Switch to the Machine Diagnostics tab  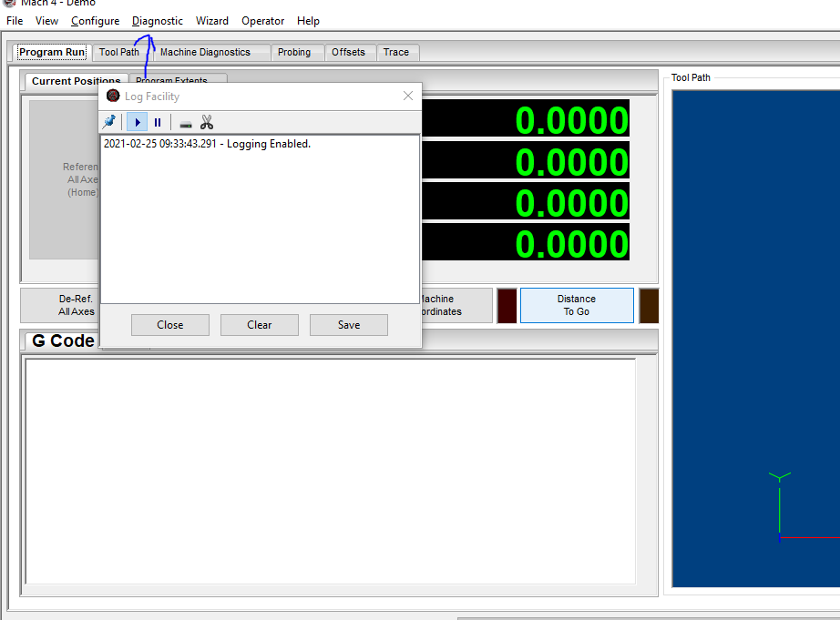[205, 53]
